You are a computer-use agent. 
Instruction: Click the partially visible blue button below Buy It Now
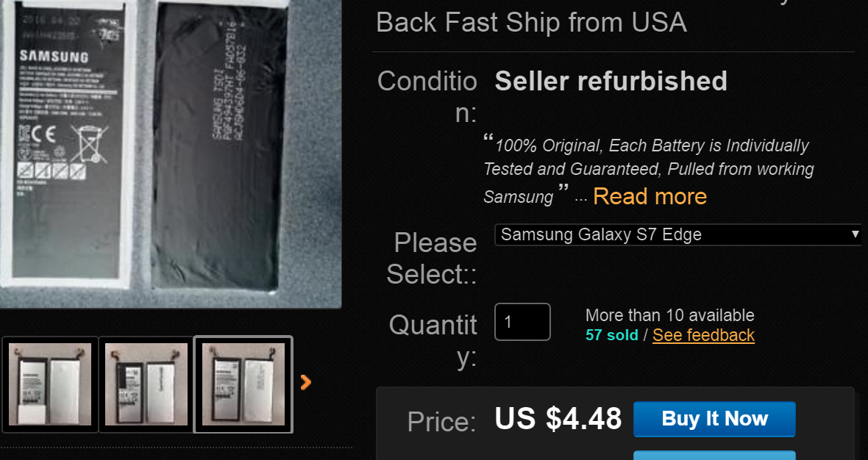(x=714, y=456)
